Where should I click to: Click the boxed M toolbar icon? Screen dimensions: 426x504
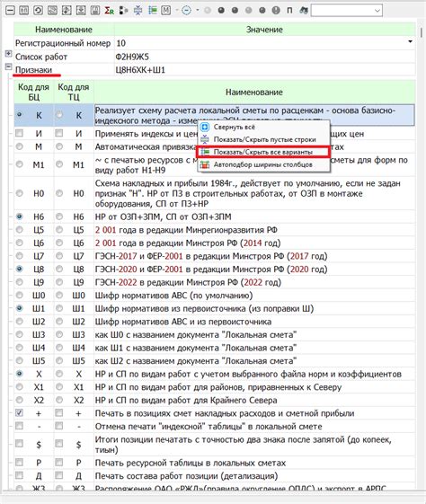click(x=166, y=10)
